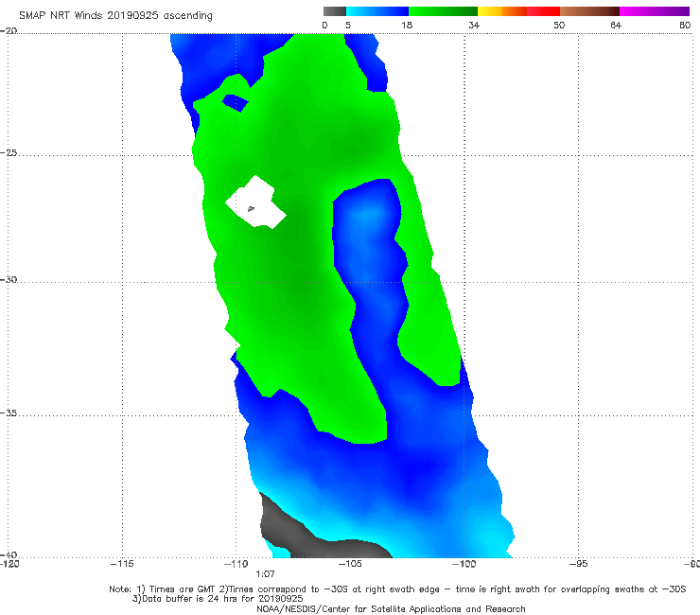
Task: Click the white data gap in the swath
Action: click(255, 202)
